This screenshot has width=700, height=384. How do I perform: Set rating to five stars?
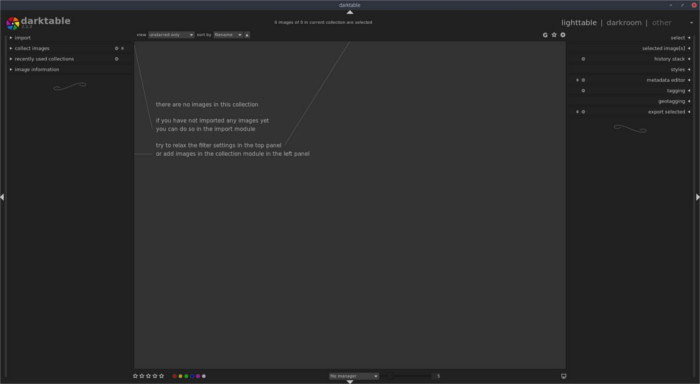[162, 376]
